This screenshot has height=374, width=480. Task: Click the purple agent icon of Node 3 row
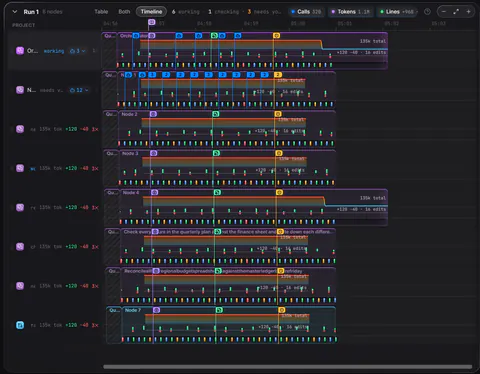coord(20,168)
